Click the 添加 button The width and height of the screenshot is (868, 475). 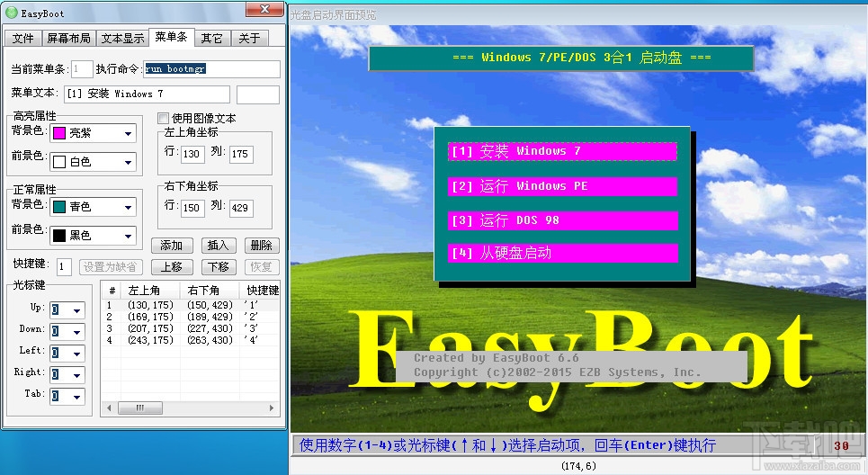[172, 246]
